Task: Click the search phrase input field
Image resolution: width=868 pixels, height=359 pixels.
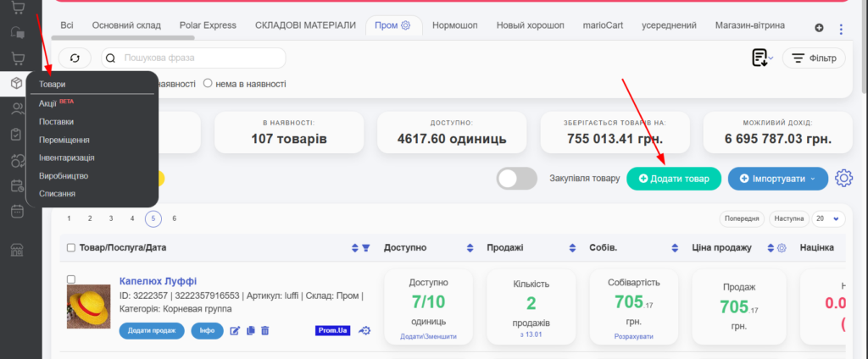Action: [x=201, y=58]
